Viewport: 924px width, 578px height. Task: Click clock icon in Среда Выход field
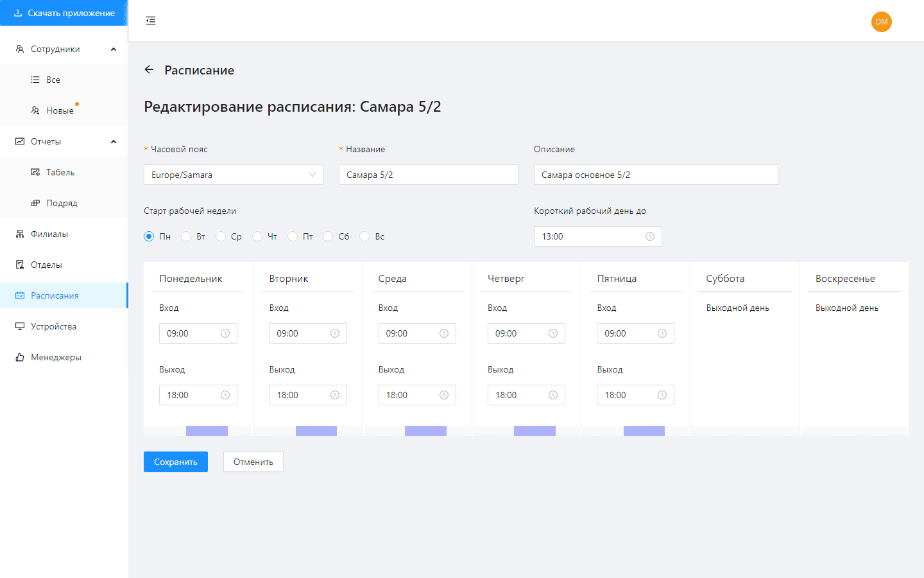[x=444, y=395]
